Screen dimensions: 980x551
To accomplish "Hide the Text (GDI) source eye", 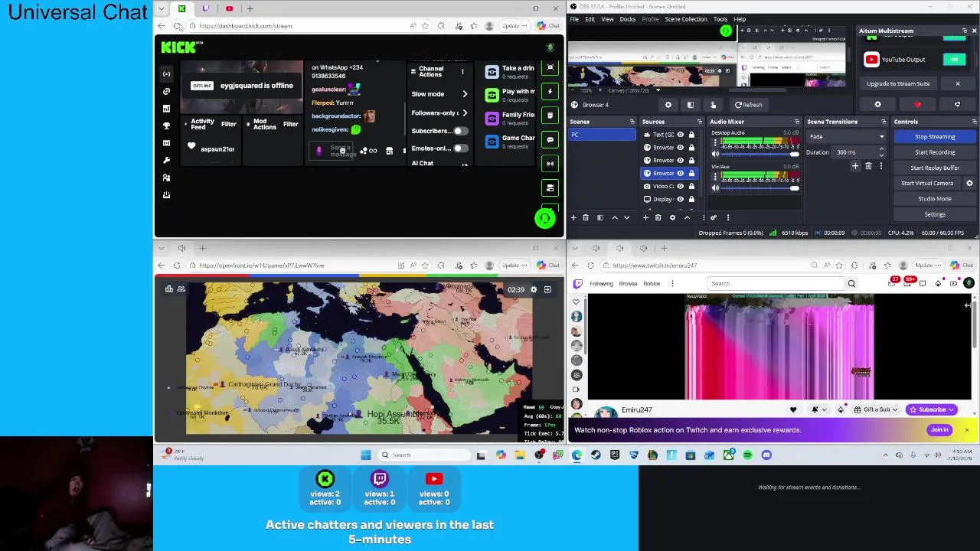I will click(680, 135).
